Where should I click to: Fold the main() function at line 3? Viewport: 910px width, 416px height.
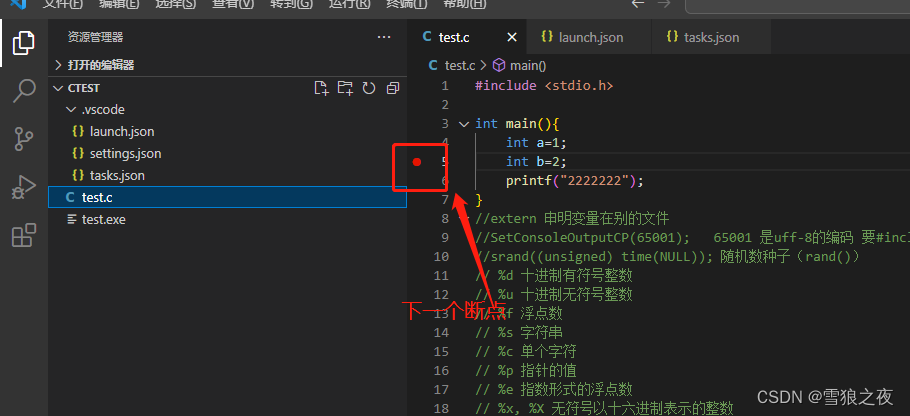point(463,124)
